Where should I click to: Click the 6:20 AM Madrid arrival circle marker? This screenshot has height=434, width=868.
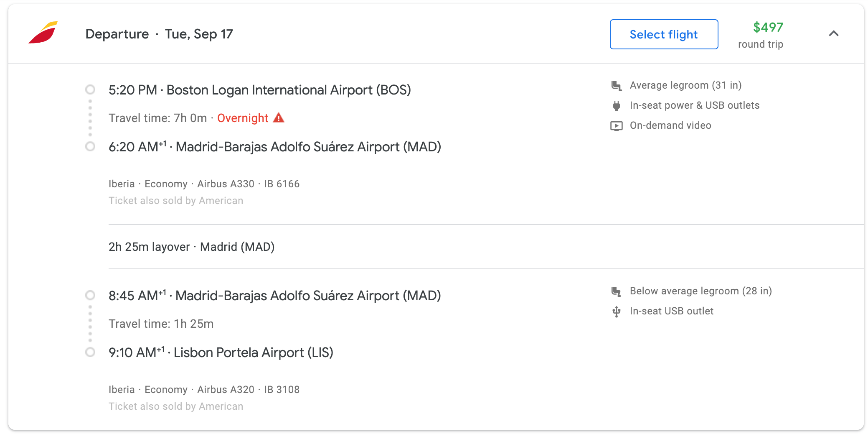click(90, 146)
